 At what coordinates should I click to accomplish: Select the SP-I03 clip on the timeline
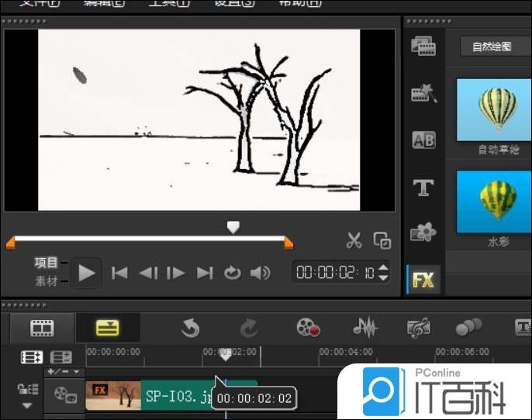point(171,395)
